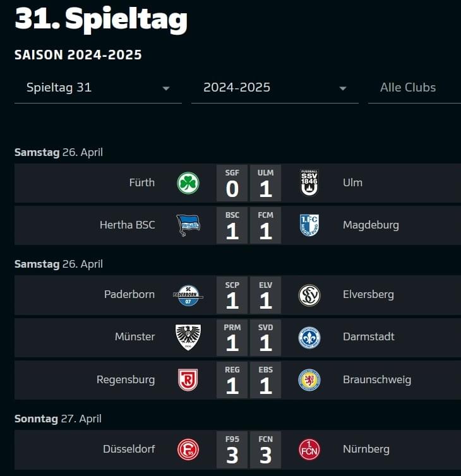Click the Elversberg club crest
Image resolution: width=461 pixels, height=476 pixels.
[x=309, y=295]
